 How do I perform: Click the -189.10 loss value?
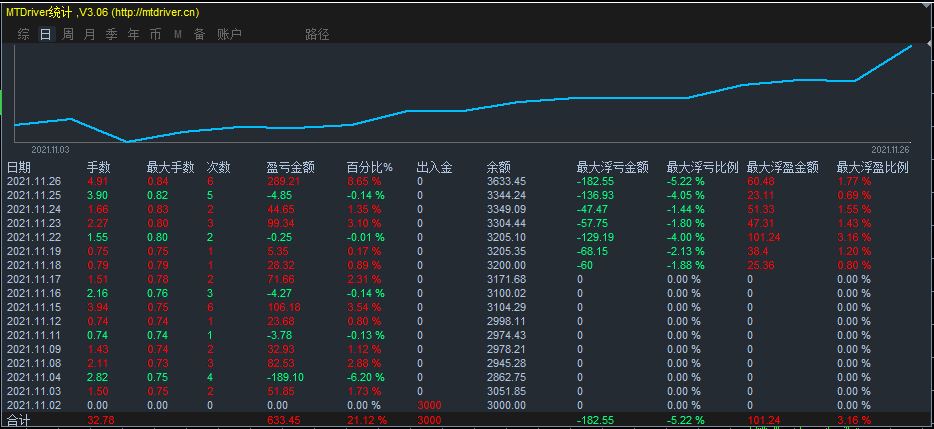tap(285, 377)
